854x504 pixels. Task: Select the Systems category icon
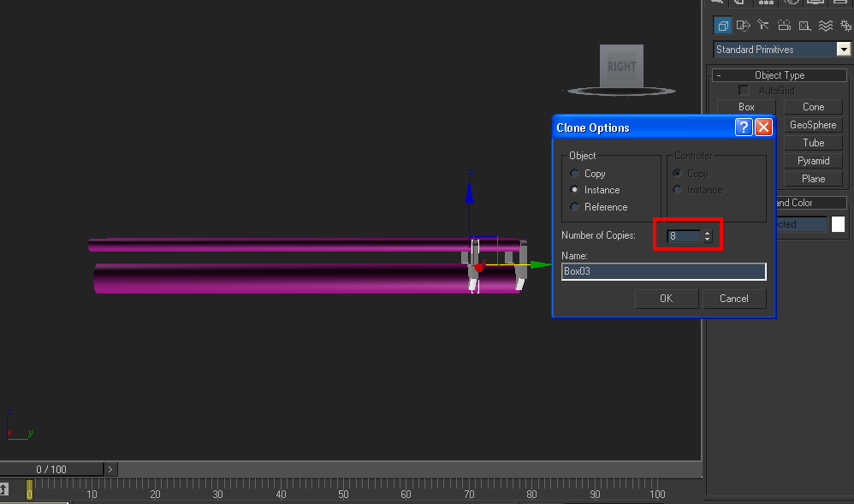click(845, 26)
